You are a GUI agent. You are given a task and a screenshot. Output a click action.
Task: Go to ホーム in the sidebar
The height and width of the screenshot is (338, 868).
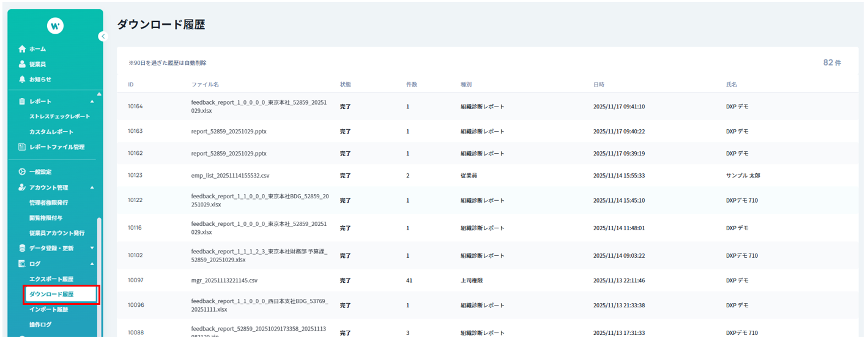point(37,49)
